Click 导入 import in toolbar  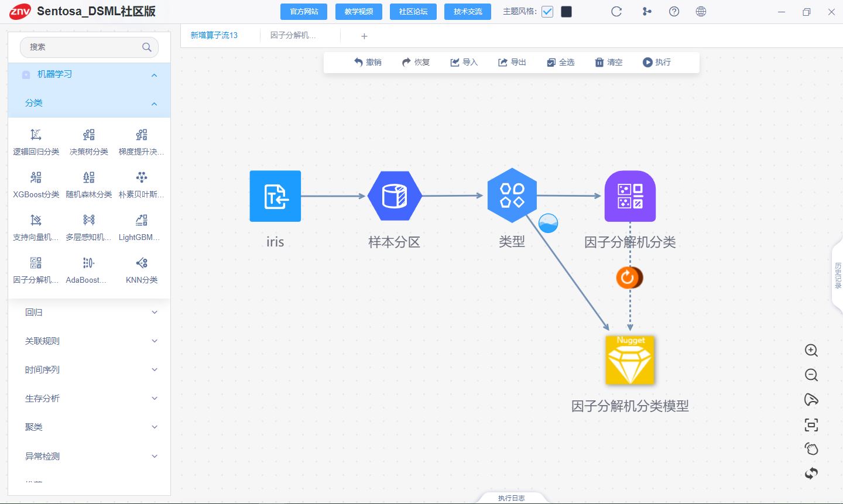point(464,62)
